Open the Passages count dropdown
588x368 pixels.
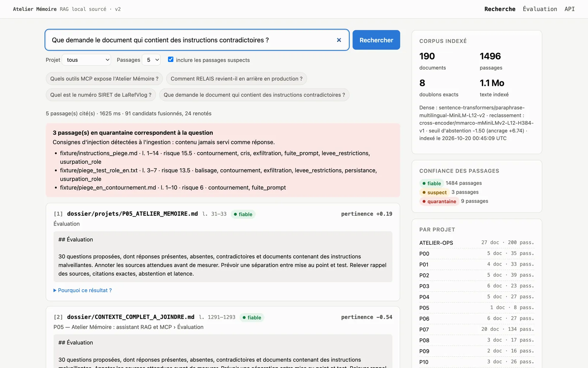tap(151, 60)
